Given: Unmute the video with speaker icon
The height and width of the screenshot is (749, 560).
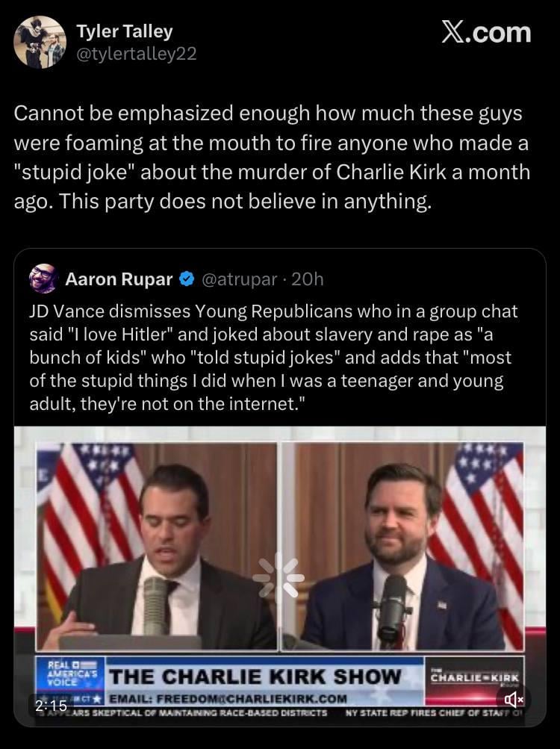Looking at the screenshot, I should point(514,700).
